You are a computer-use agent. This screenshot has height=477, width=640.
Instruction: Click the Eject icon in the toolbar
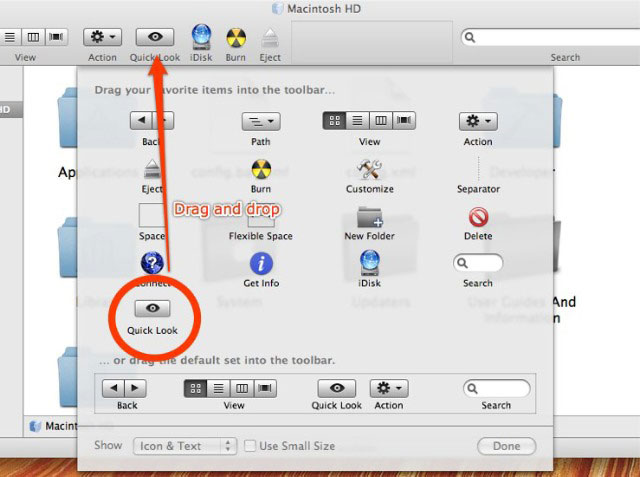coord(270,39)
